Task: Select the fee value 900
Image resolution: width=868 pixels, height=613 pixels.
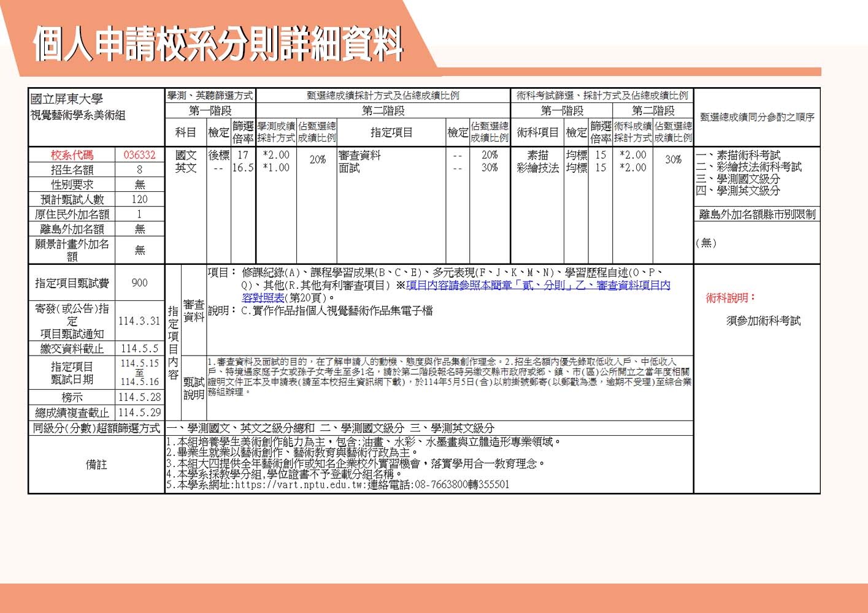Action: click(139, 283)
